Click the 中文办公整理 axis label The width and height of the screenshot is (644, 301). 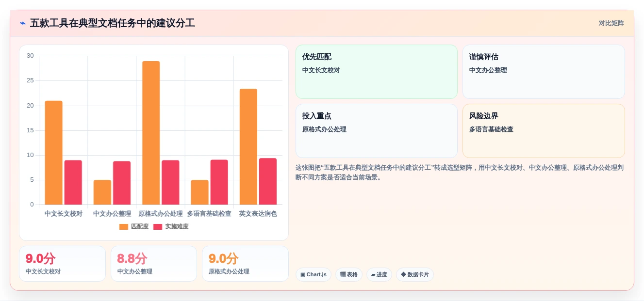tap(112, 214)
